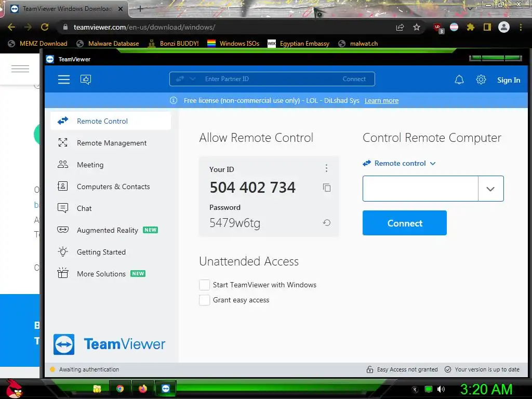The image size is (532, 399).
Task: Click the Easy Access lock icon
Action: [x=370, y=369]
